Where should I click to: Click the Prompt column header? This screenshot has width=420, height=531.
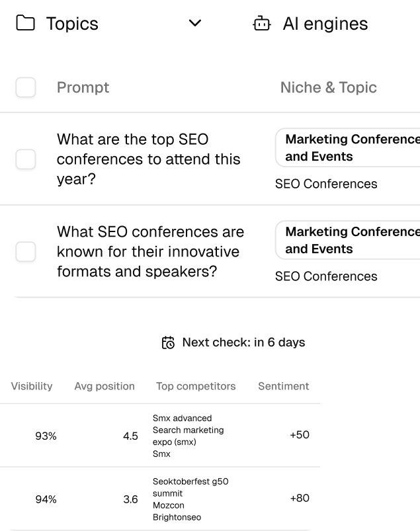point(83,87)
